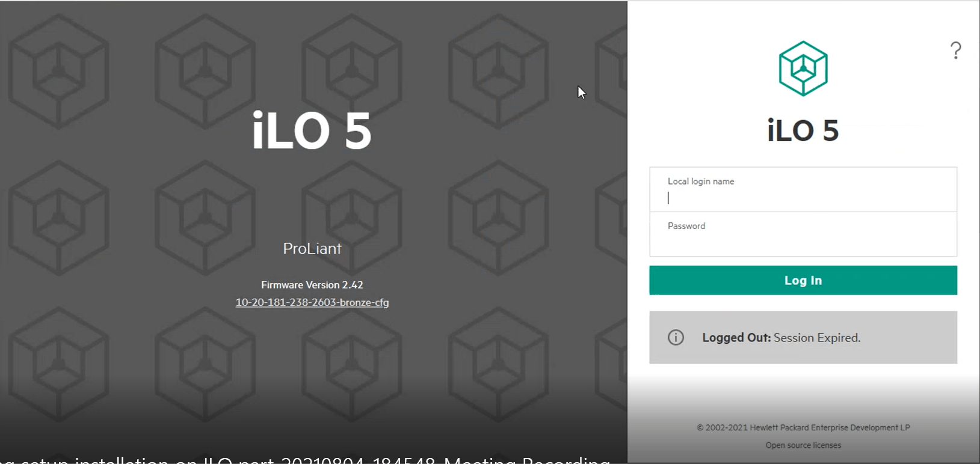This screenshot has width=980, height=464.
Task: Click the dark iLO 5 title above the login form
Action: pyautogui.click(x=803, y=130)
